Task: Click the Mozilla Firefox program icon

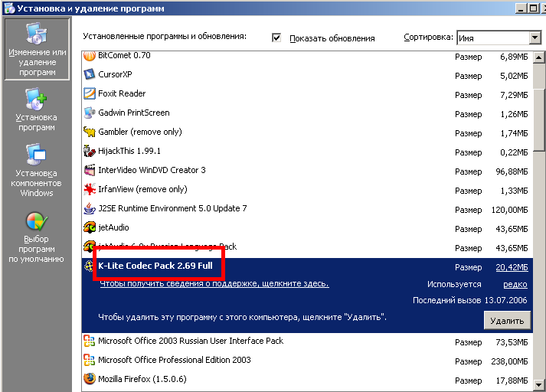Action: [x=90, y=378]
